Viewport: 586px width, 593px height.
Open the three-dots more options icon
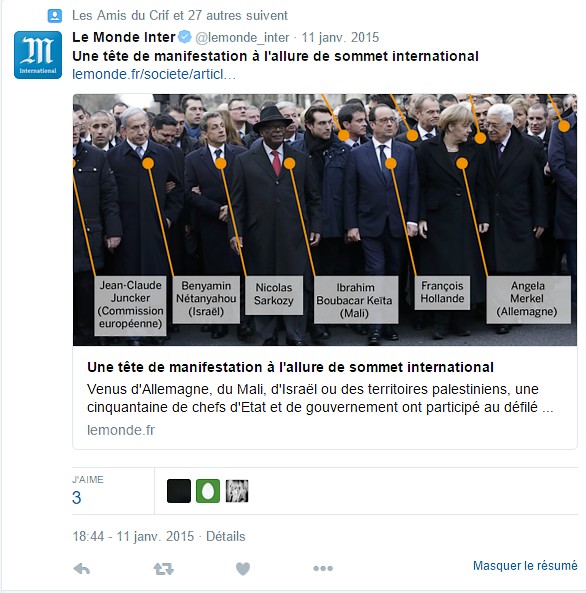323,568
